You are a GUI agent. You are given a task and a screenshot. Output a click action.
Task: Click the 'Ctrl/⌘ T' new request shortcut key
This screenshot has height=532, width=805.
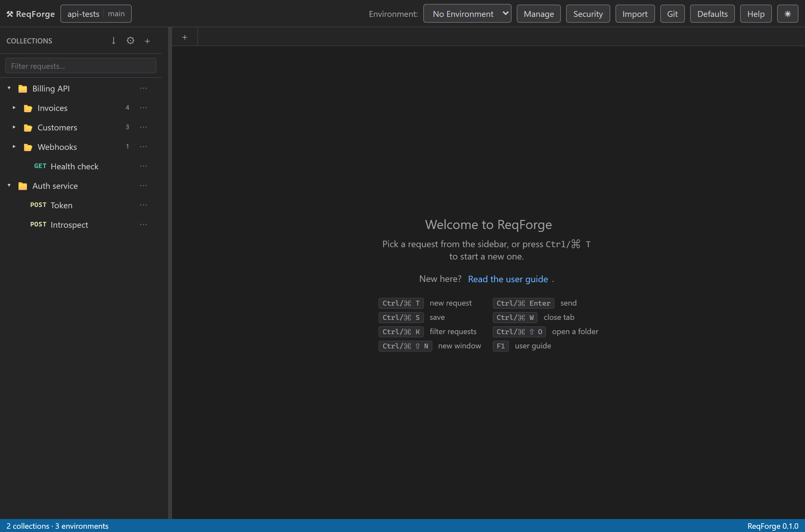[401, 303]
